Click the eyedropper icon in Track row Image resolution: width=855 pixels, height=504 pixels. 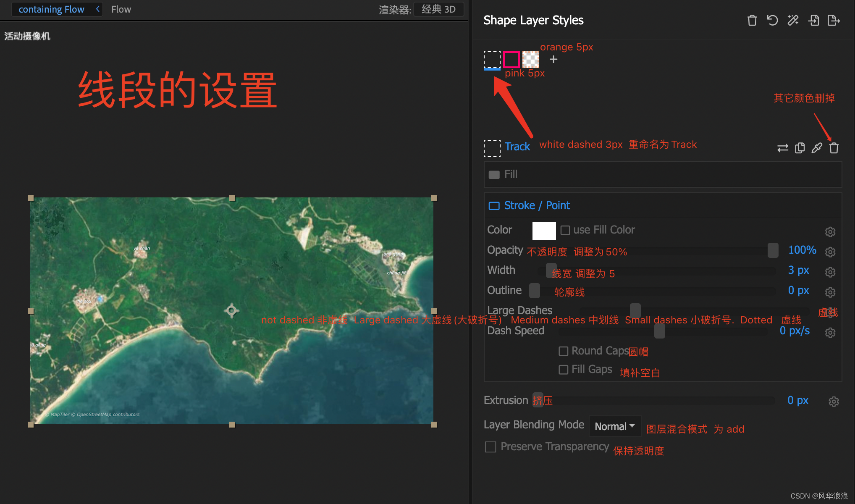pos(817,148)
